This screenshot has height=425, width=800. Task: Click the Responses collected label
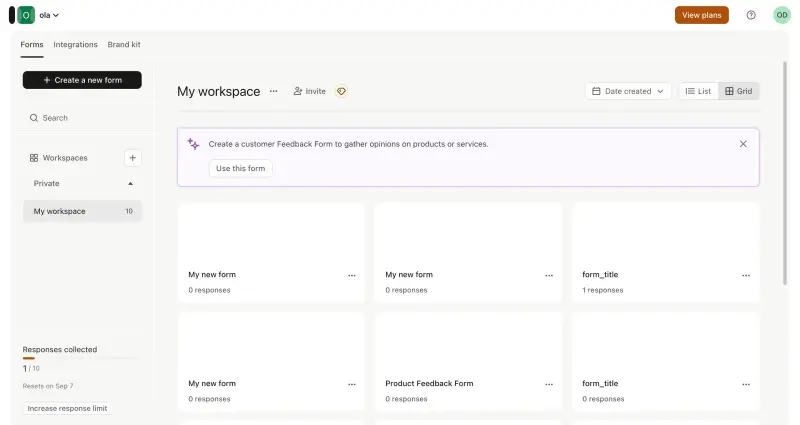click(60, 349)
